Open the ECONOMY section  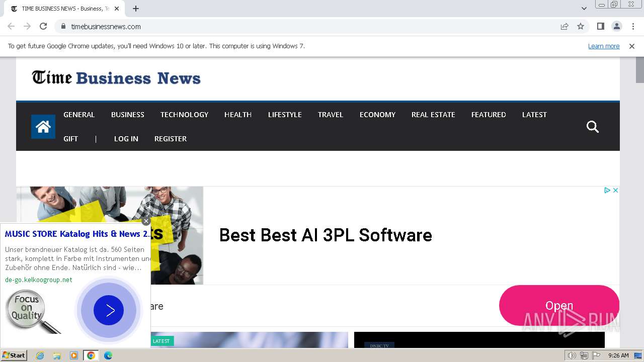tap(377, 115)
